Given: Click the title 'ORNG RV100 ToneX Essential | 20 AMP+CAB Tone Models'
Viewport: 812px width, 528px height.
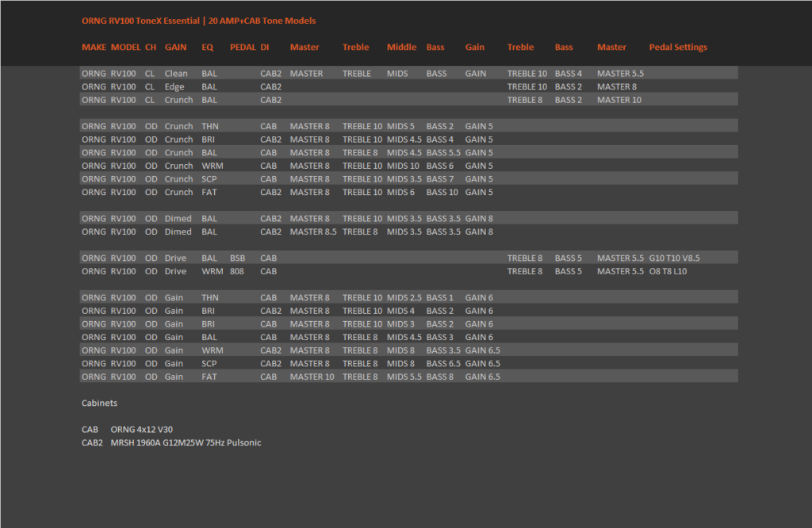Looking at the screenshot, I should click(198, 21).
